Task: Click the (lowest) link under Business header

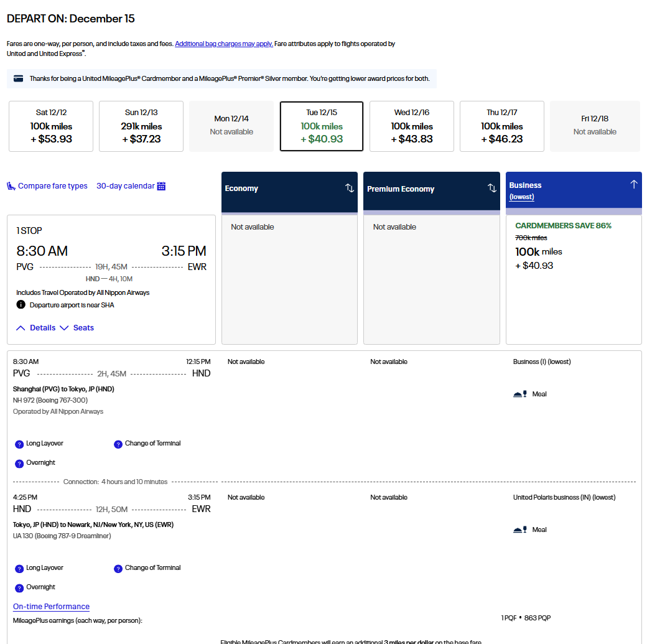Action: (x=521, y=197)
